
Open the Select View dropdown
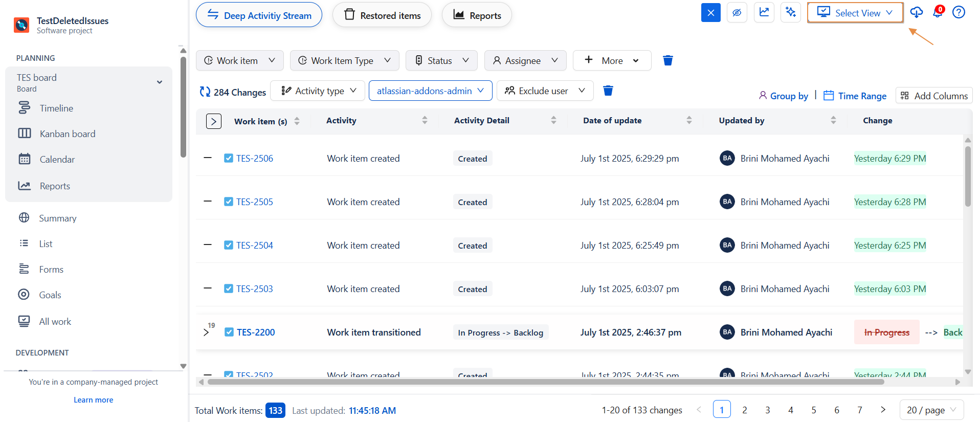[855, 13]
